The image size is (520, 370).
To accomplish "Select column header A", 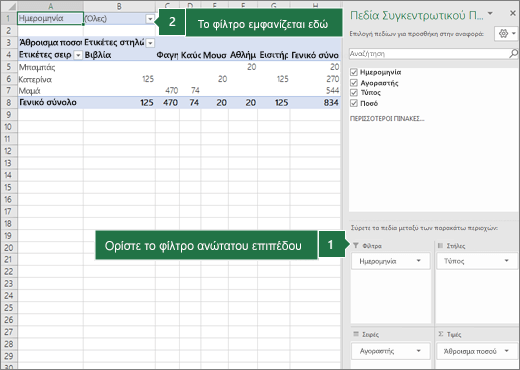I will tap(50, 6).
